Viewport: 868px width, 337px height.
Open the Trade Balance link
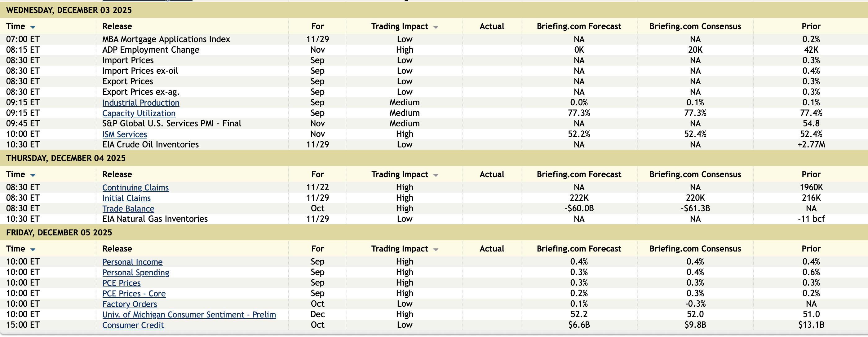tap(128, 209)
